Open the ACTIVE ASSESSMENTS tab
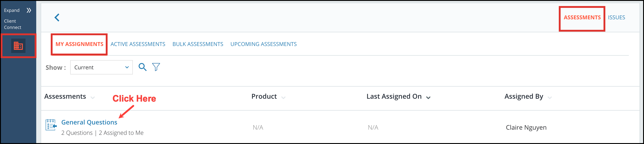 [138, 44]
